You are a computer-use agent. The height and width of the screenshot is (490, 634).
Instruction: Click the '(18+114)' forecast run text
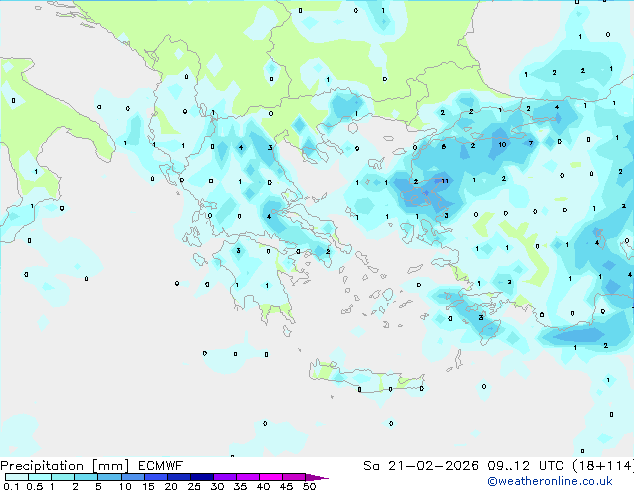[x=603, y=466]
